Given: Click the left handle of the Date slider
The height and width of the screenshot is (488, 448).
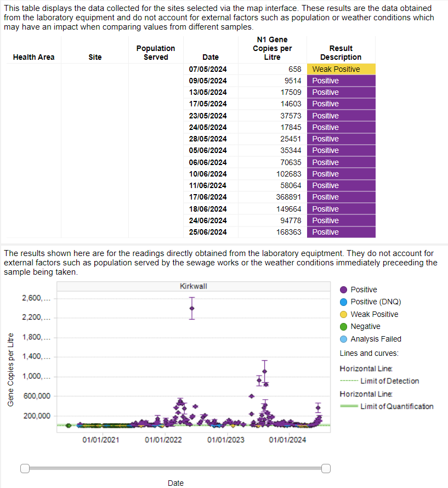Looking at the screenshot, I should (24, 468).
